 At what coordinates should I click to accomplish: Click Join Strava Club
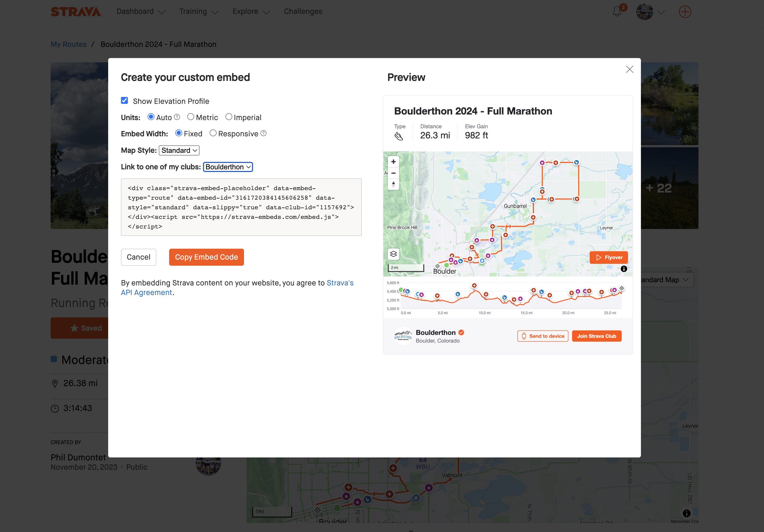coord(597,336)
